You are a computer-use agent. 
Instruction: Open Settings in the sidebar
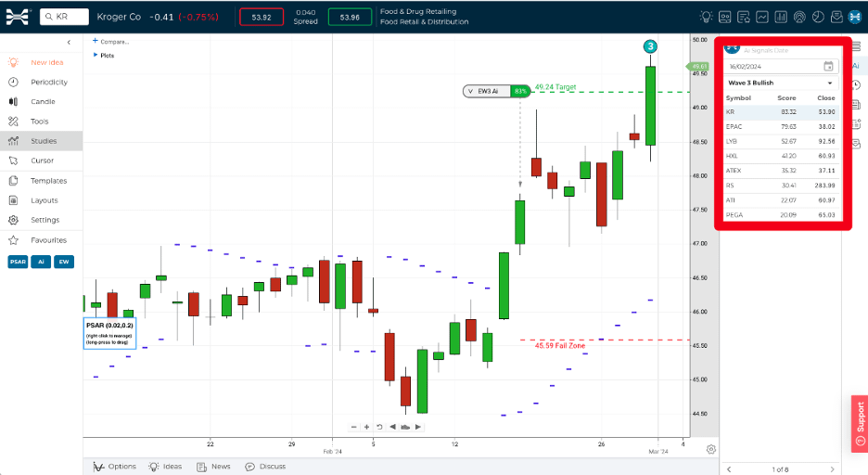tap(42, 220)
